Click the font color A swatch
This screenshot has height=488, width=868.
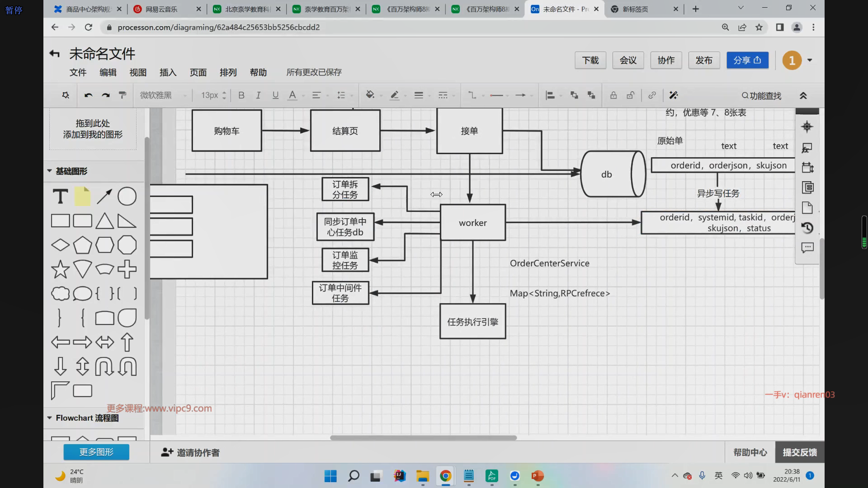click(292, 95)
